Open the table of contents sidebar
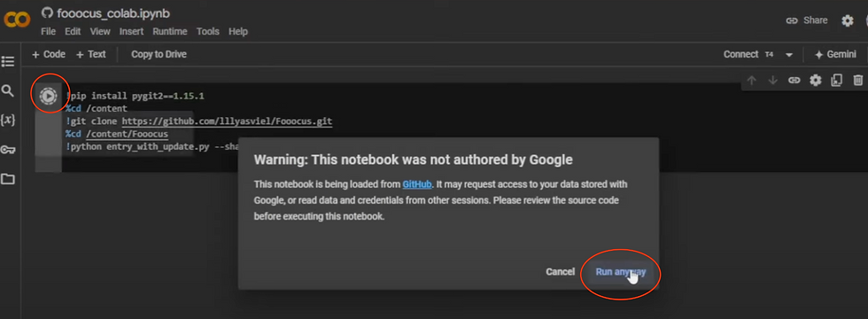 click(x=8, y=61)
